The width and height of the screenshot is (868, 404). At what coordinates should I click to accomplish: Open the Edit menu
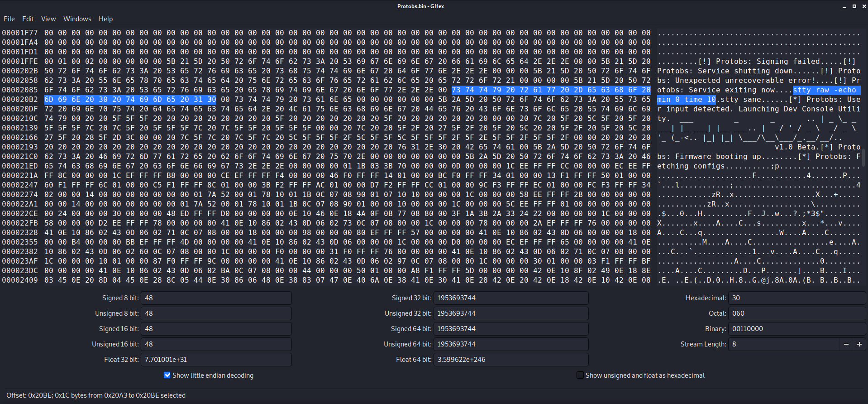(x=28, y=19)
